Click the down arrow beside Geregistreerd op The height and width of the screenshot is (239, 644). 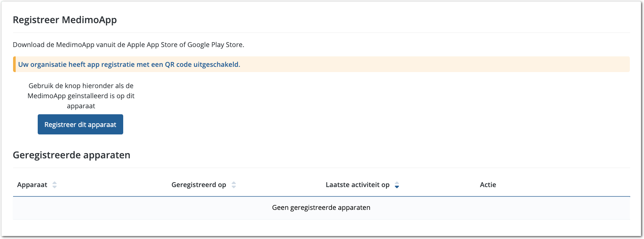coord(234,187)
